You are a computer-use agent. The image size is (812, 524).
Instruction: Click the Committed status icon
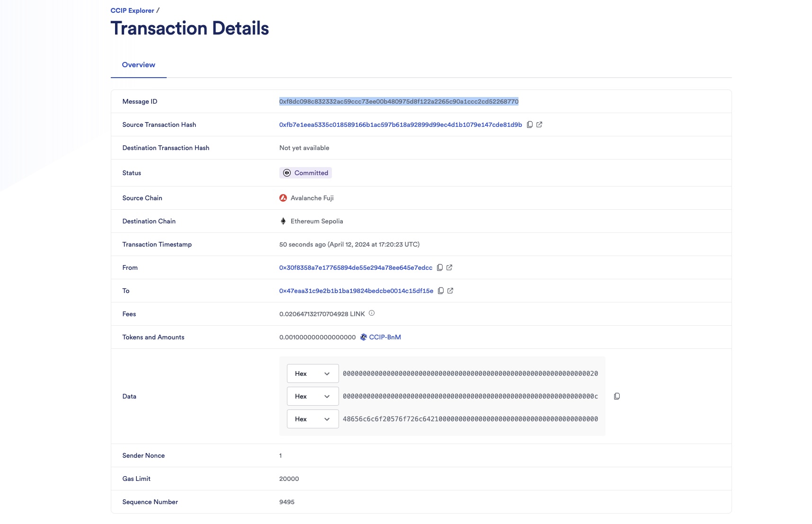coord(286,173)
